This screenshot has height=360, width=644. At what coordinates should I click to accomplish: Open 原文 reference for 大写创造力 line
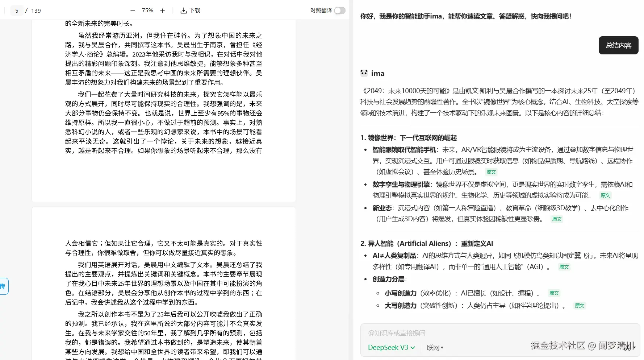580,306
